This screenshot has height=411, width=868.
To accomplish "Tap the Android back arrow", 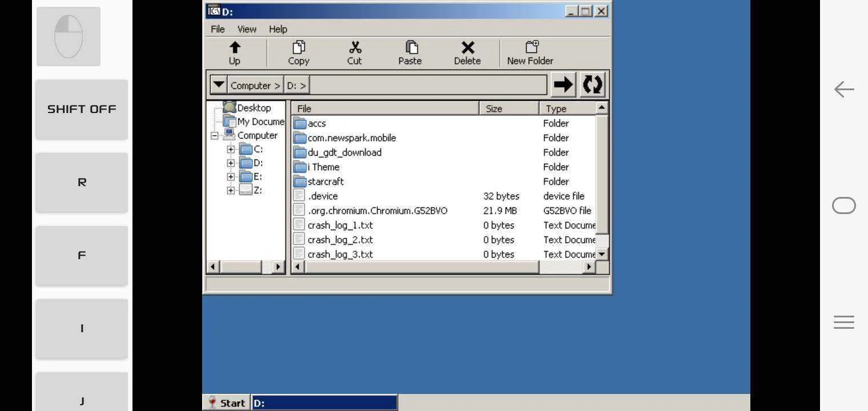I will 844,89.
